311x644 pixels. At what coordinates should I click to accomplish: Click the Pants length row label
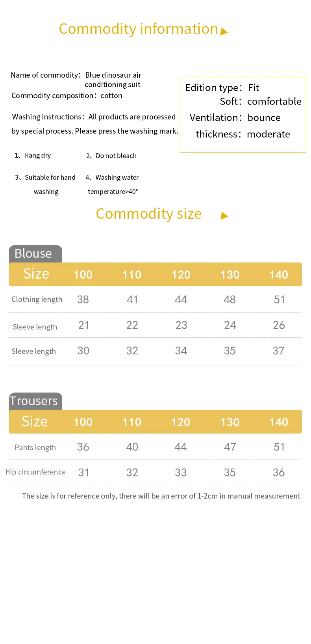pyautogui.click(x=35, y=447)
